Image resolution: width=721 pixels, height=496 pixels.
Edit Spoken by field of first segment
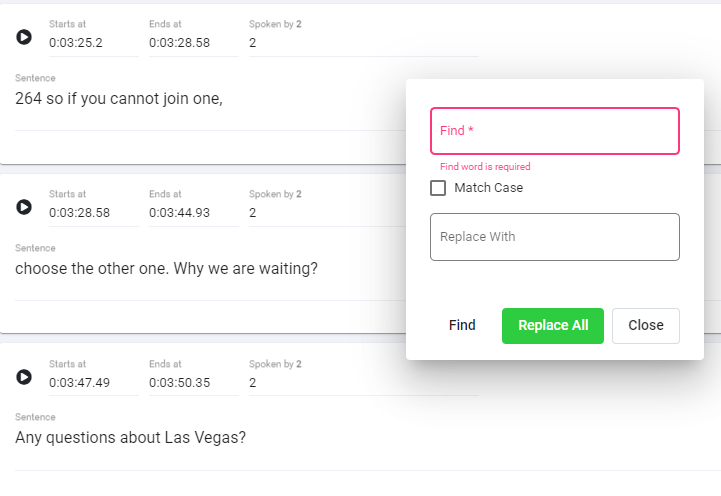(x=364, y=43)
